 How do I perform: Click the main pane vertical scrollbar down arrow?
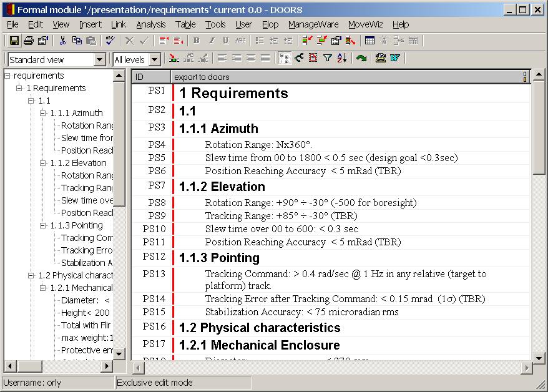click(x=539, y=358)
